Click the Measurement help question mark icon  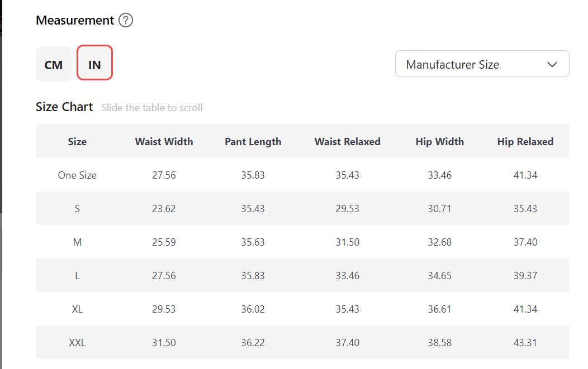point(126,21)
